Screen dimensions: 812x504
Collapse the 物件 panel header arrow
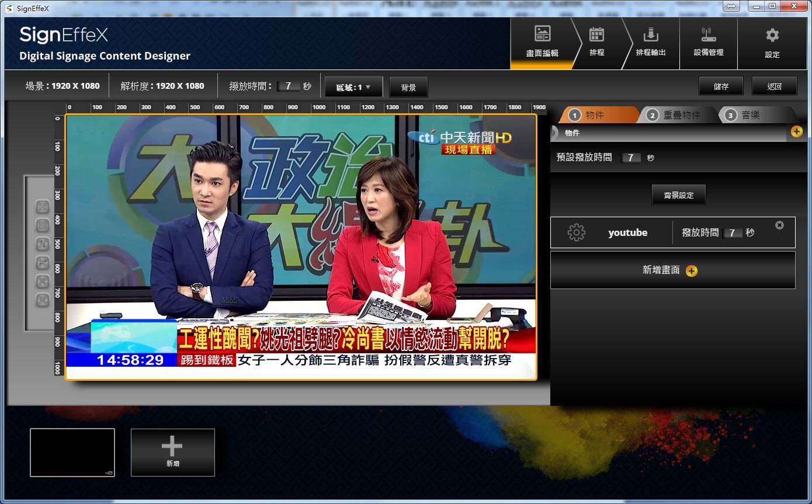pyautogui.click(x=554, y=133)
